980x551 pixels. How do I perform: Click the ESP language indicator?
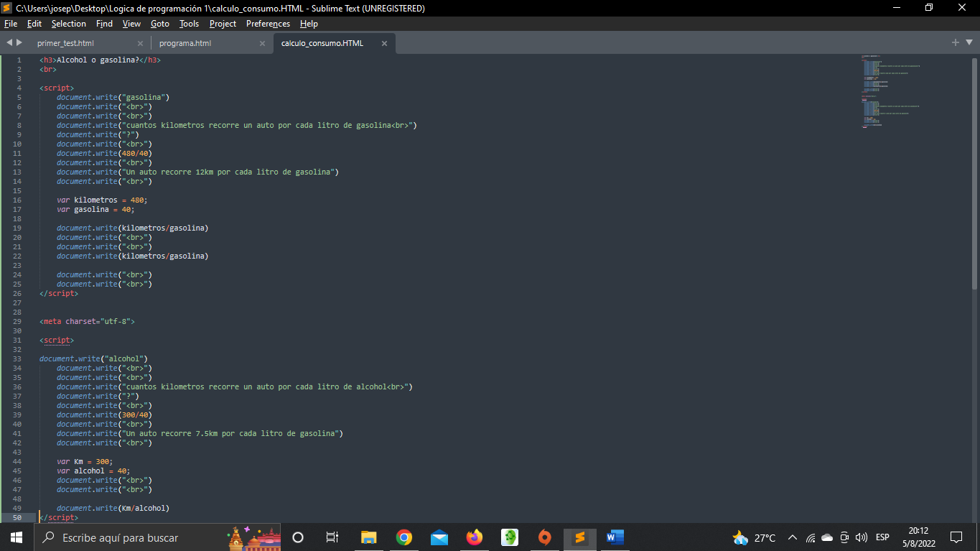point(882,537)
